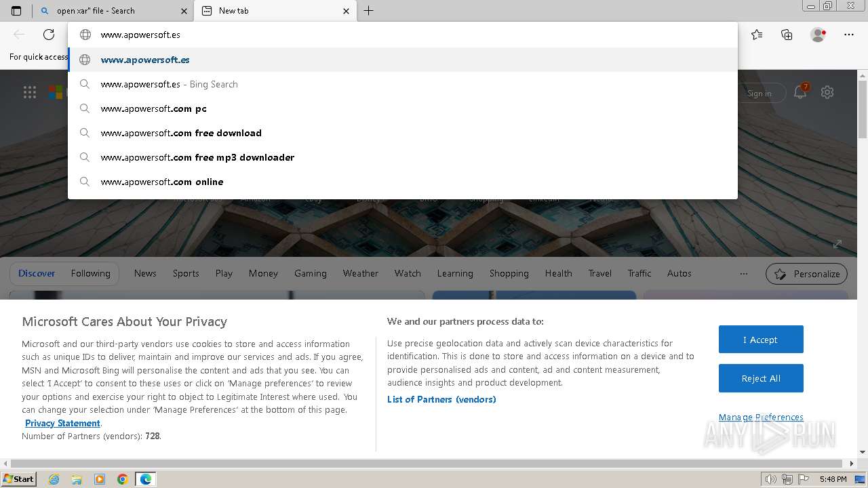Screen dimensions: 868x488
Task: Expand the background image with the arrows icon
Action: (x=837, y=244)
